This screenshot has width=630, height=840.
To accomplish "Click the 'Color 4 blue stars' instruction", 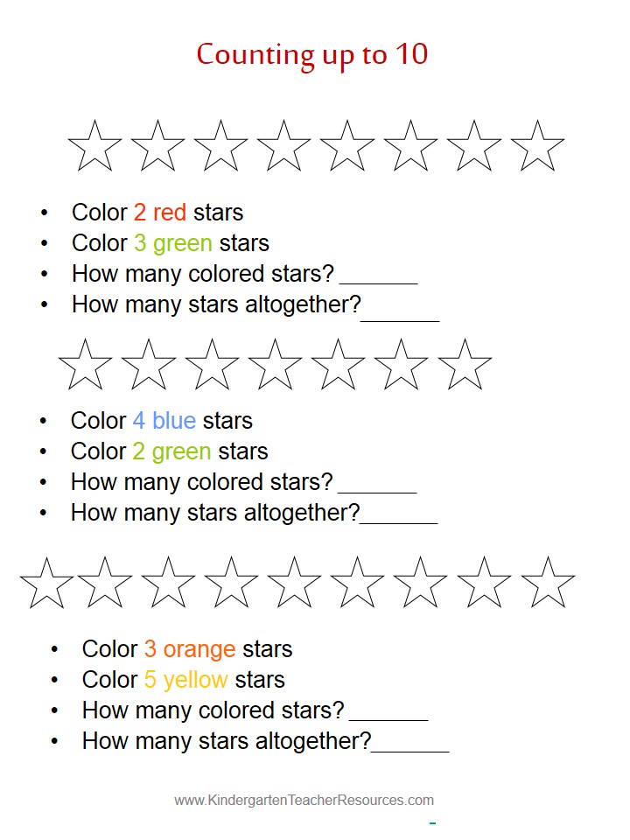I will pos(161,421).
